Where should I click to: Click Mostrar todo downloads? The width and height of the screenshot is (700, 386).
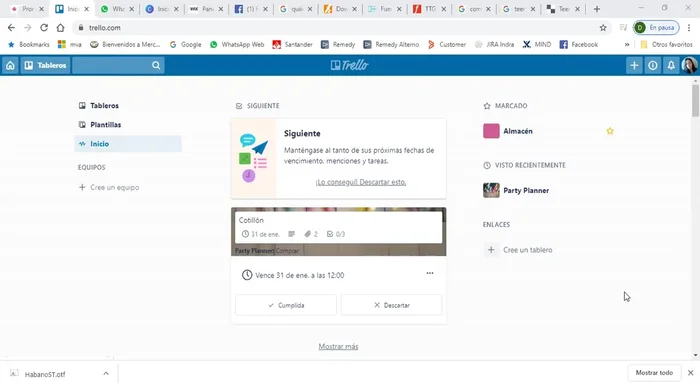point(654,373)
